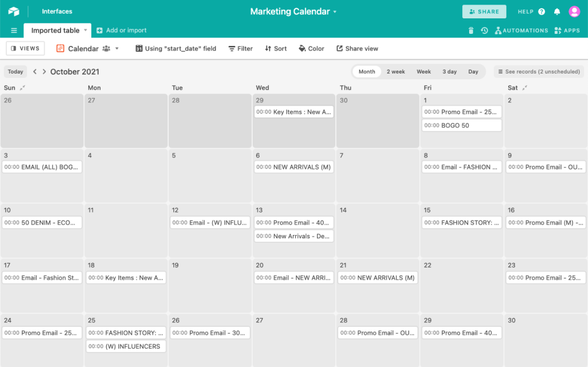The width and height of the screenshot is (588, 367).
Task: Open the Automations panel
Action: pyautogui.click(x=521, y=30)
